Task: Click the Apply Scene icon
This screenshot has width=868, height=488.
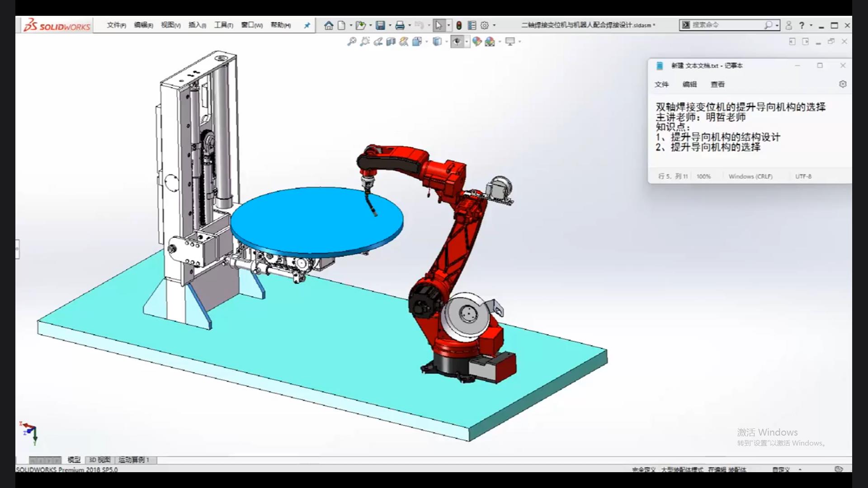Action: click(490, 42)
